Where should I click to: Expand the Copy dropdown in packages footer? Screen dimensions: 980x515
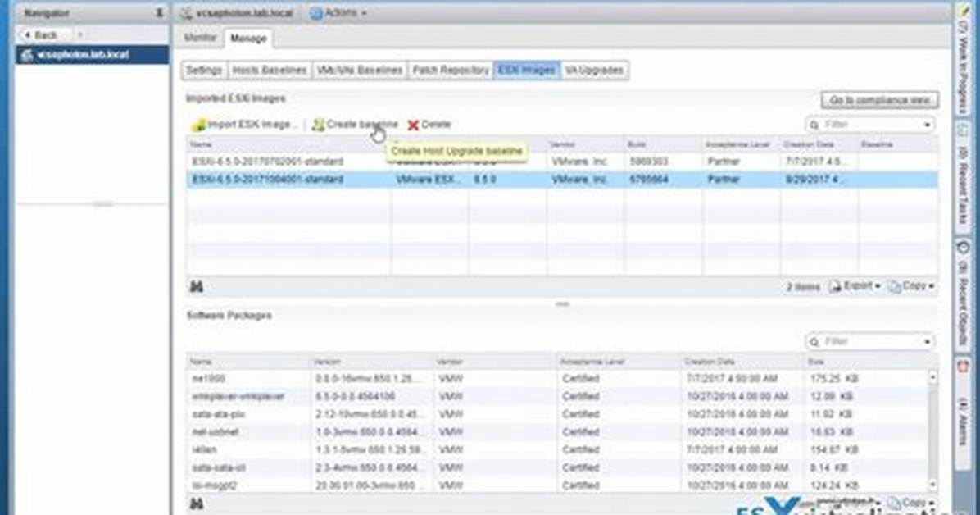click(x=932, y=504)
